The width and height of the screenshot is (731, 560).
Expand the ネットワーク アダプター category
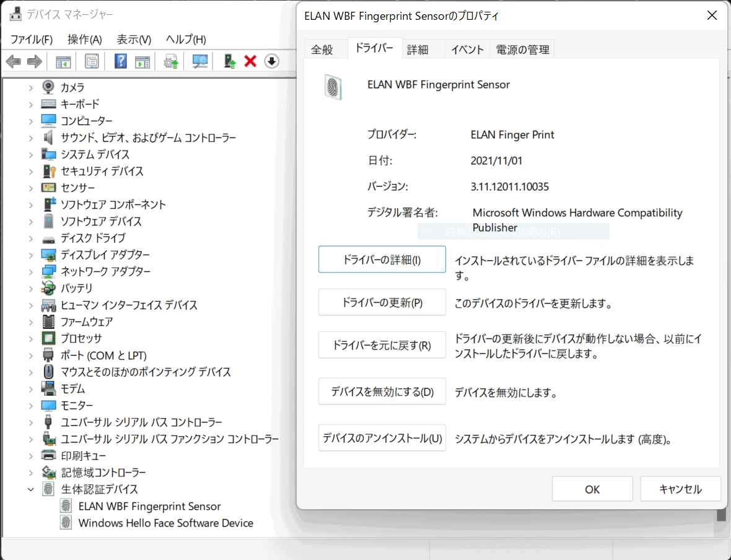tap(31, 272)
